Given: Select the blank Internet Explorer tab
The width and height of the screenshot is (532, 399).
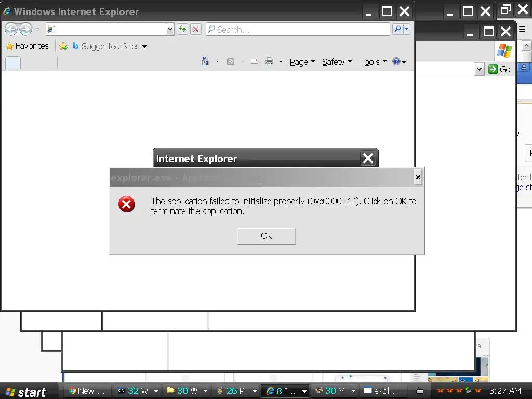Looking at the screenshot, I should tap(13, 63).
